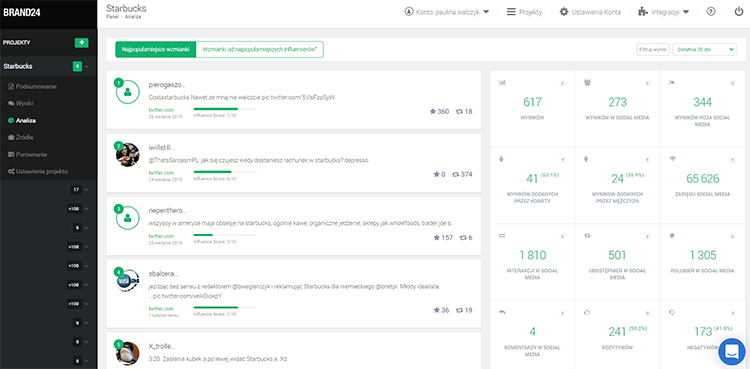The height and width of the screenshot is (369, 750).
Task: Click the Filtruj wyniki button
Action: coord(652,49)
